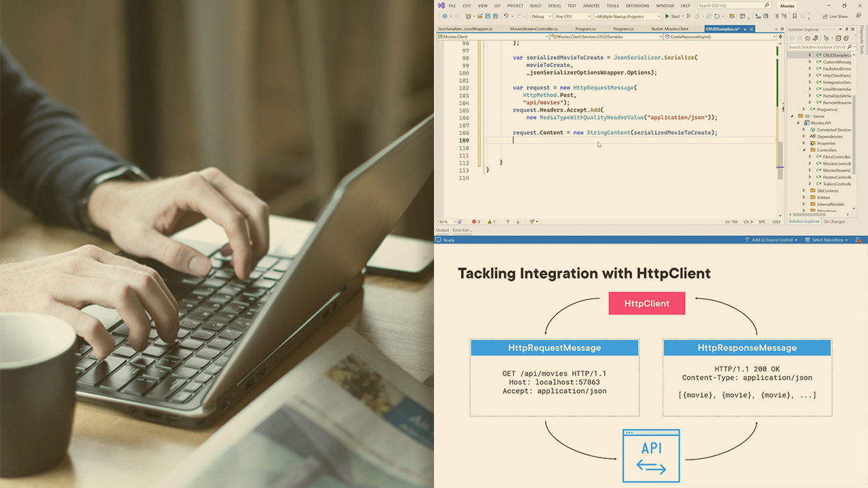Open the 130 % zoom dropdown

coord(445,222)
